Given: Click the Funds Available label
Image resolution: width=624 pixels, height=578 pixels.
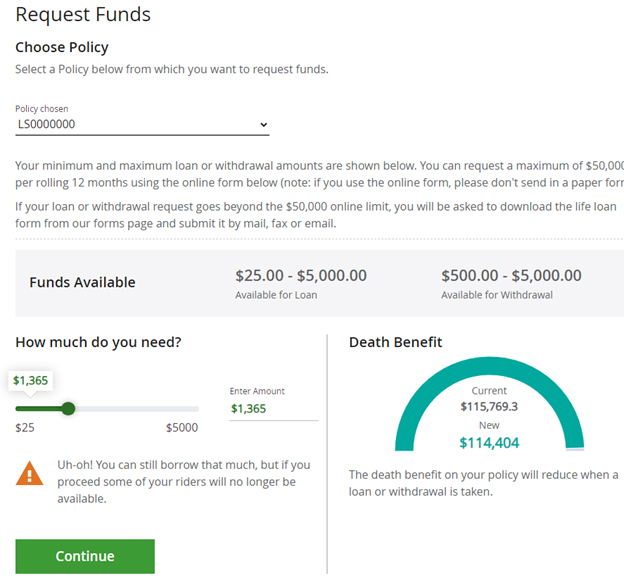Looking at the screenshot, I should (82, 283).
